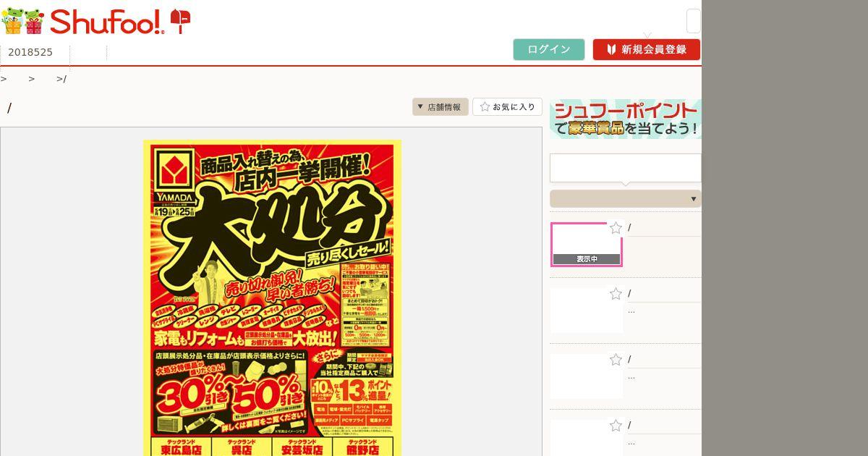Expand the 店舗情報 dropdown
This screenshot has width=868, height=456.
click(x=441, y=107)
